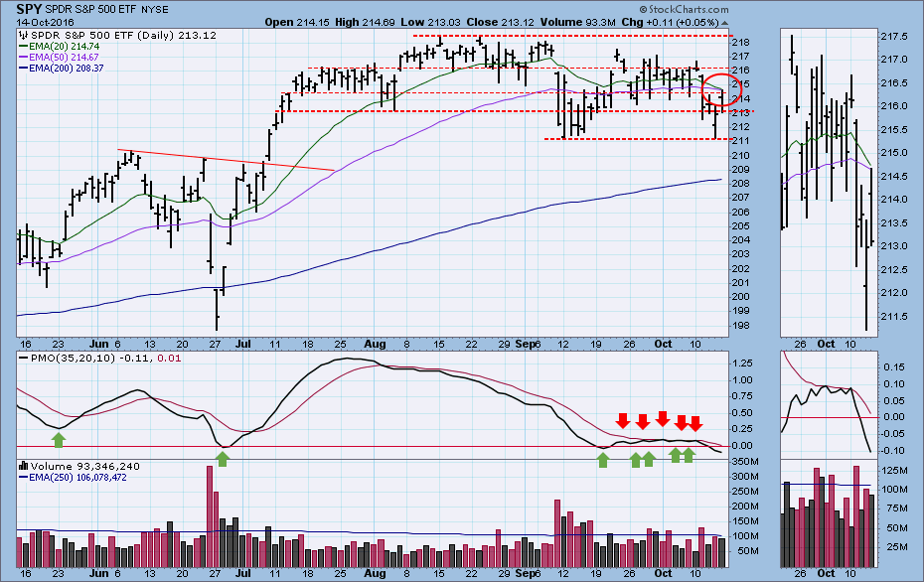
Task: Open the StockCharts.com copyright link
Action: [x=684, y=9]
